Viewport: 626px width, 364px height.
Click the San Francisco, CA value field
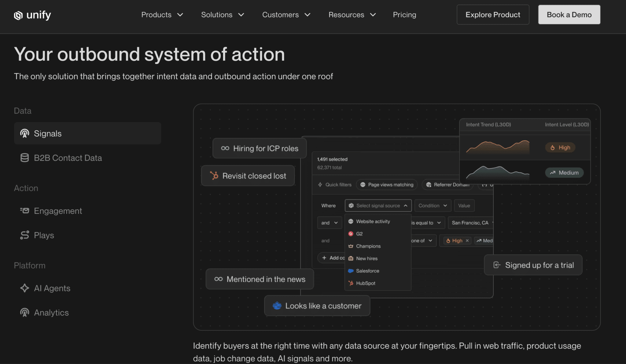click(470, 223)
